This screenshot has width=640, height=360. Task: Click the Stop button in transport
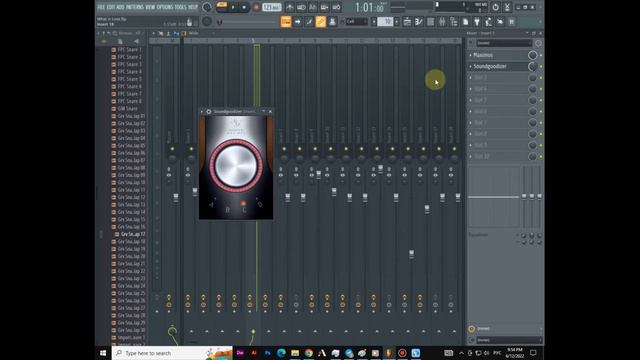(x=244, y=7)
